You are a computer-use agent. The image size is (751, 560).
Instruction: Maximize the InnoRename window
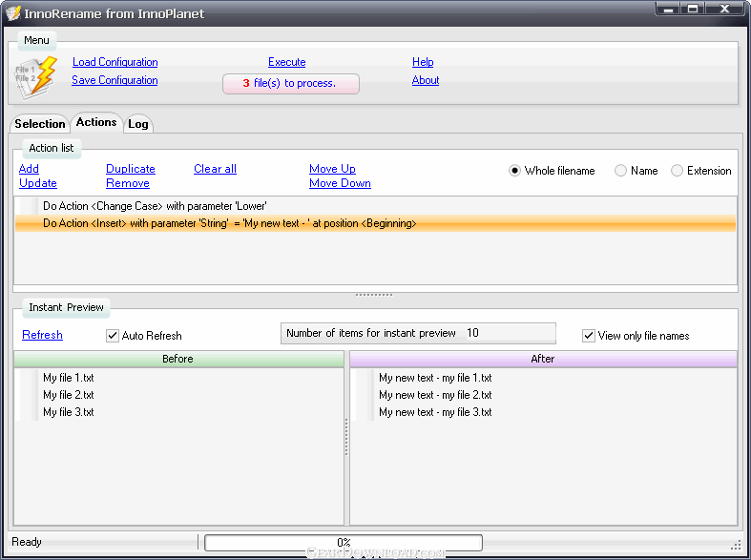click(693, 10)
